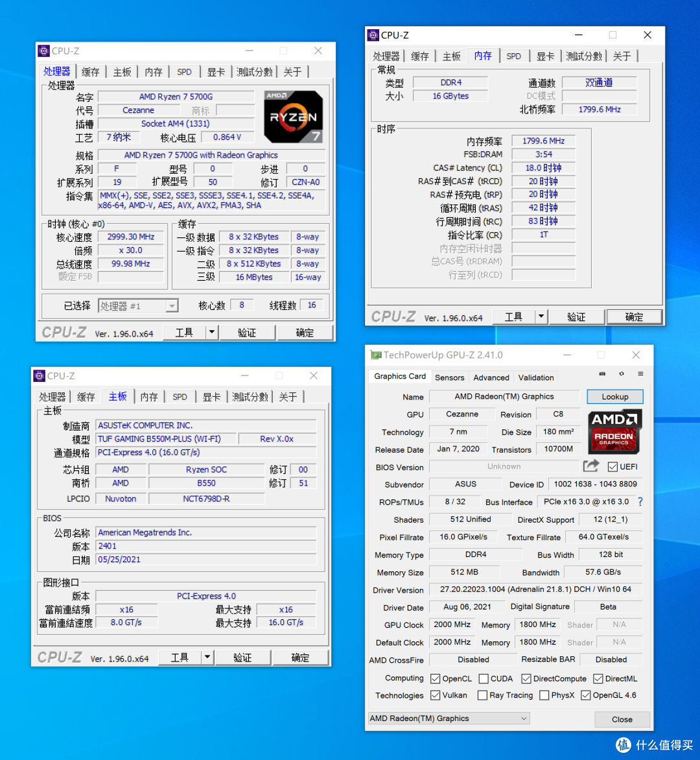The image size is (700, 760).
Task: Click 确定 button in mainboard window
Action: click(x=300, y=658)
